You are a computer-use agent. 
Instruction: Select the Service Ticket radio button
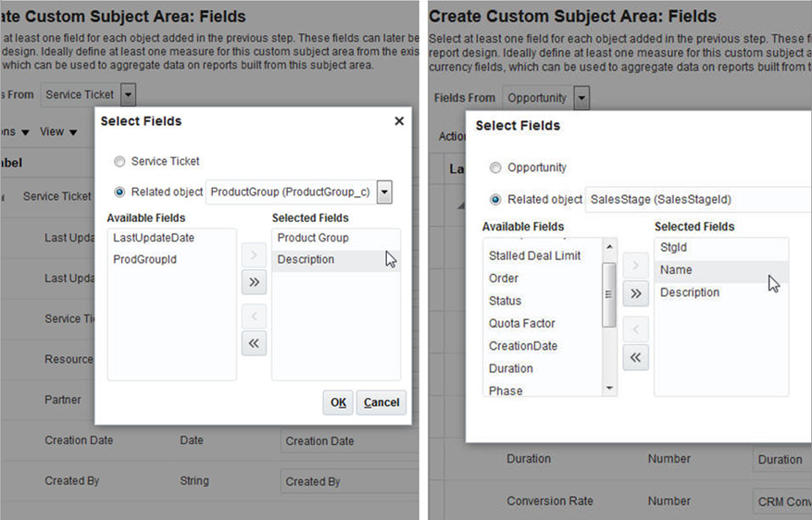point(119,162)
